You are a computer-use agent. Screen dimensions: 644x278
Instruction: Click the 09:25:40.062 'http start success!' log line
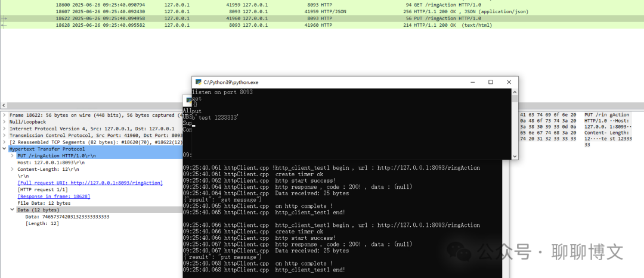point(259,180)
